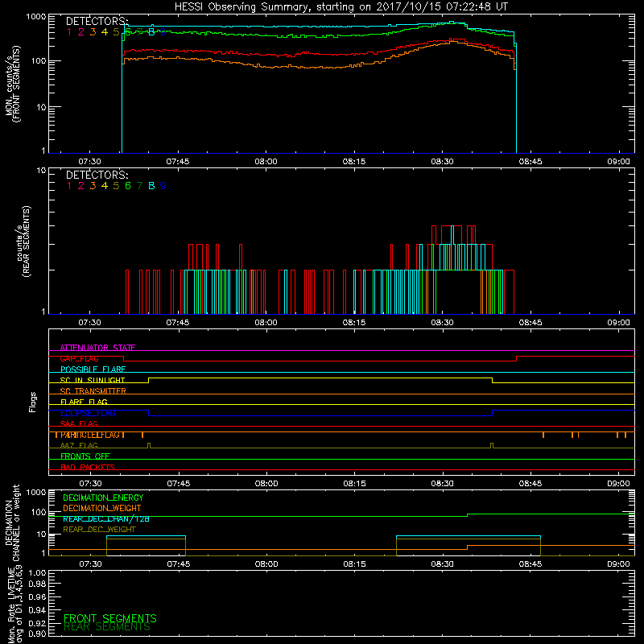Select blue detector 9 in rear segments legend

[163, 186]
